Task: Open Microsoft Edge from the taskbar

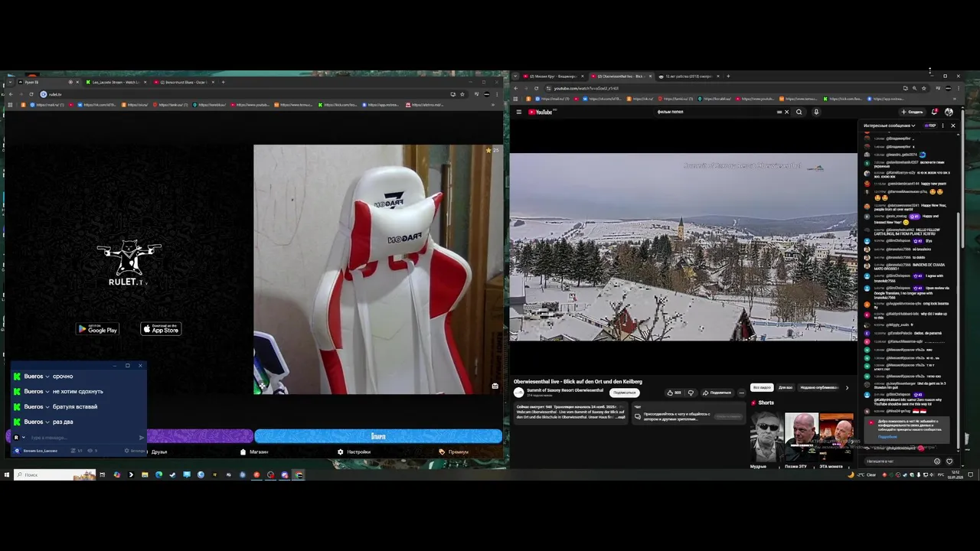Action: (x=158, y=474)
